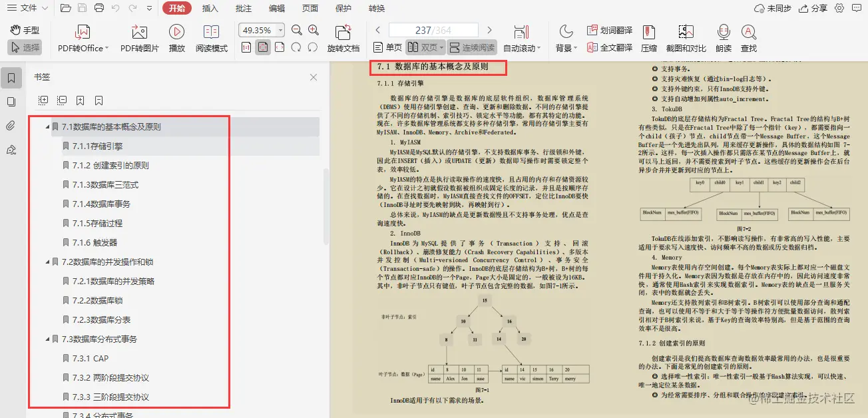Select the PDF转Office conversion tool
The width and height of the screenshot is (868, 418).
81,37
